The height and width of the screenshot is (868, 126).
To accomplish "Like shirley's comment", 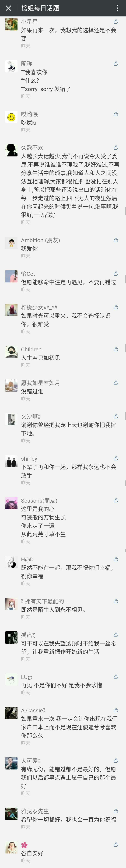I will tap(116, 458).
